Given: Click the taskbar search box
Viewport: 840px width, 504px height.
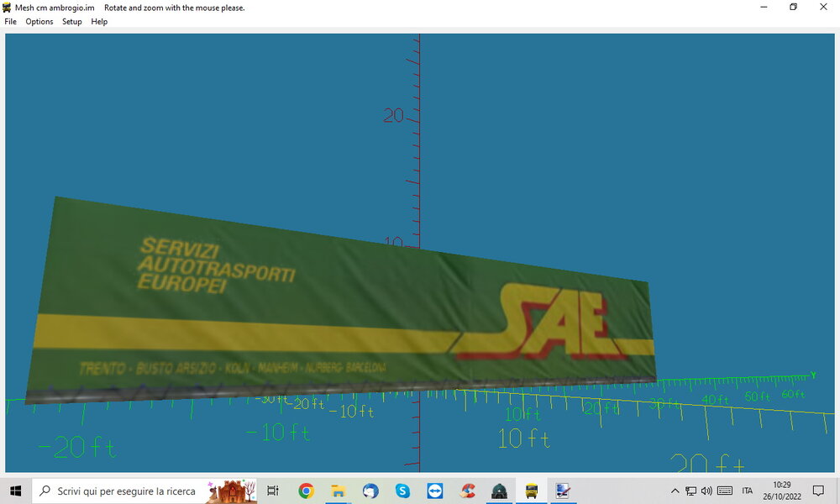Looking at the screenshot, I should click(144, 491).
